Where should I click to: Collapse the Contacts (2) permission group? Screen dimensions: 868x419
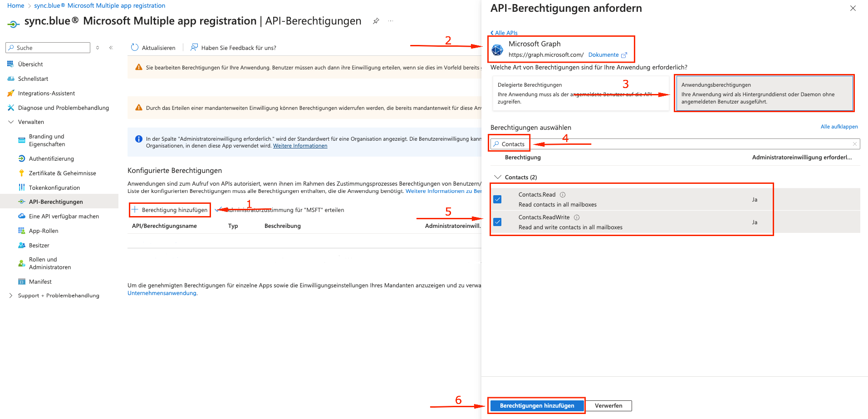tap(498, 177)
